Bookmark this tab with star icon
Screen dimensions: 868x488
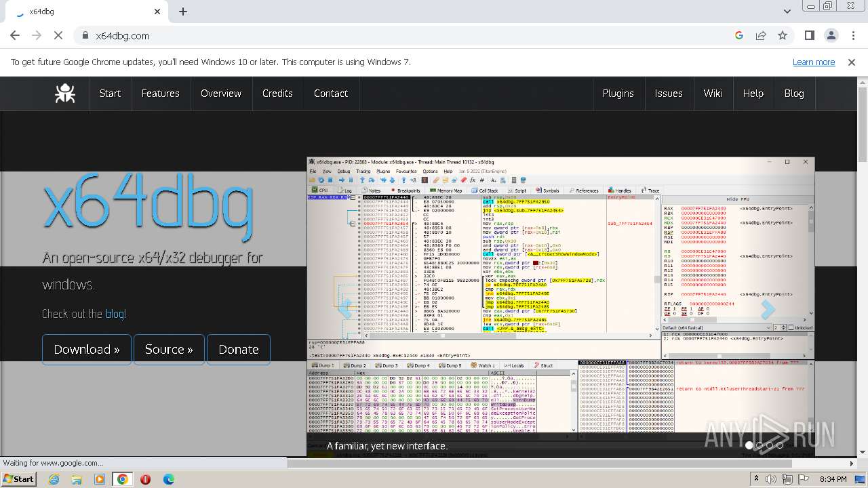(x=783, y=35)
